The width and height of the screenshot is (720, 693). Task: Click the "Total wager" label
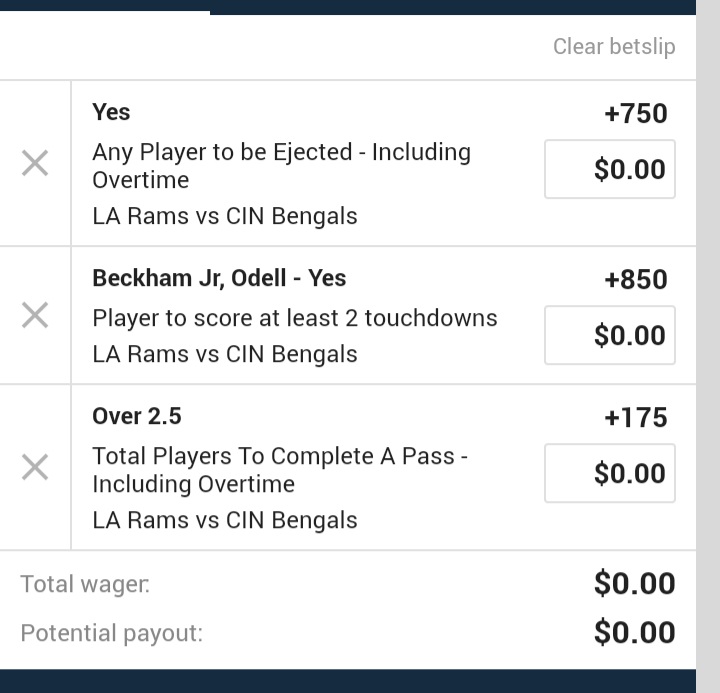point(85,584)
